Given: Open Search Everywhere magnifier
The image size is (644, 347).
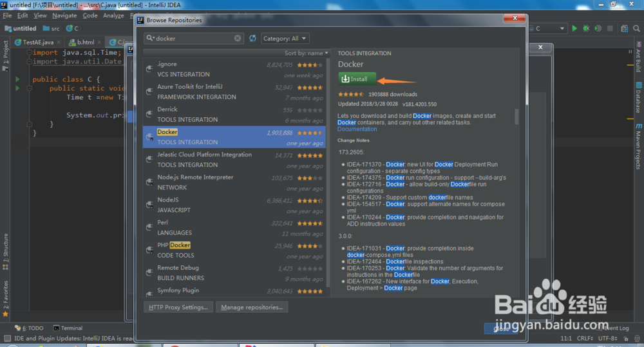Looking at the screenshot, I should pos(636,28).
